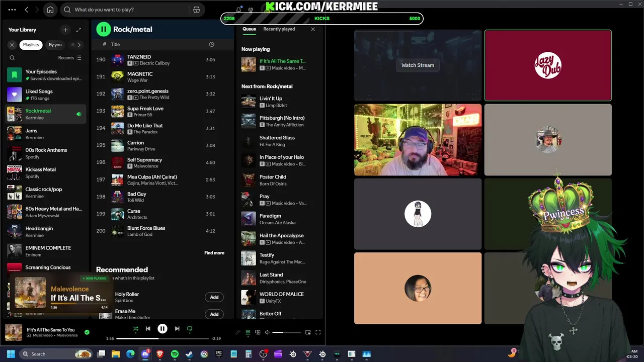
Task: Create a playlist with the plus icon
Action: (65, 30)
